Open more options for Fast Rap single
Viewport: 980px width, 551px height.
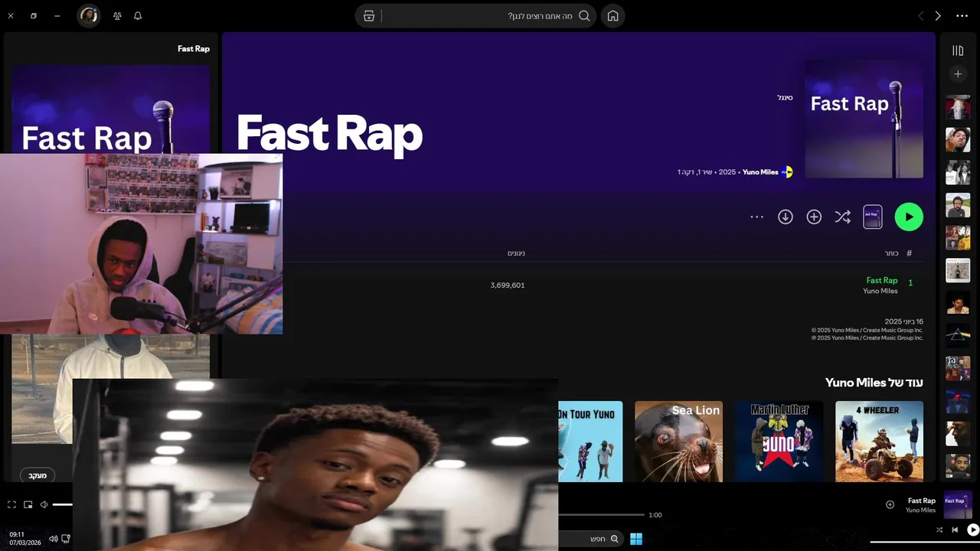pyautogui.click(x=756, y=217)
